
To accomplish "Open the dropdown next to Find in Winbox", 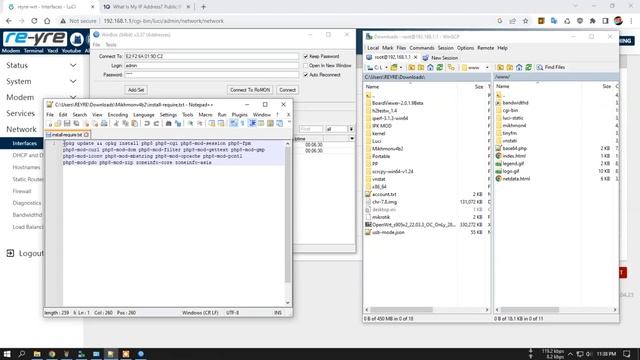I will click(x=351, y=129).
